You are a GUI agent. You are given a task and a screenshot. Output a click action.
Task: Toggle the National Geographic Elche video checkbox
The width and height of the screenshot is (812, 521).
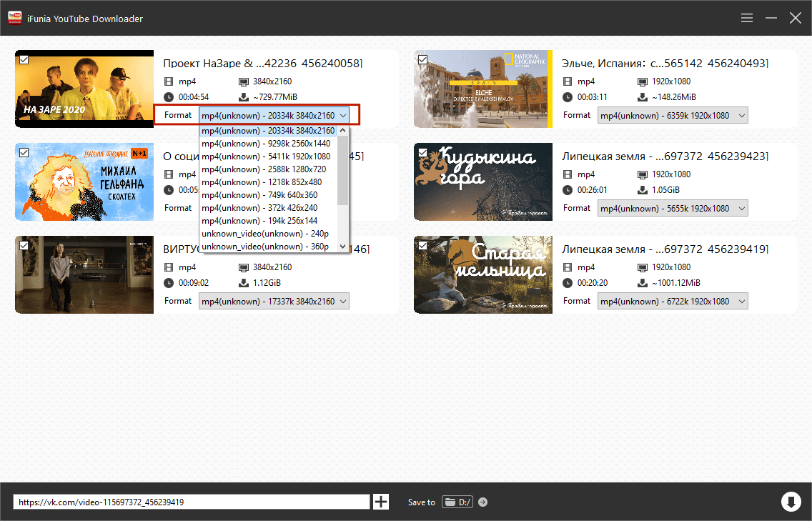[x=423, y=59]
